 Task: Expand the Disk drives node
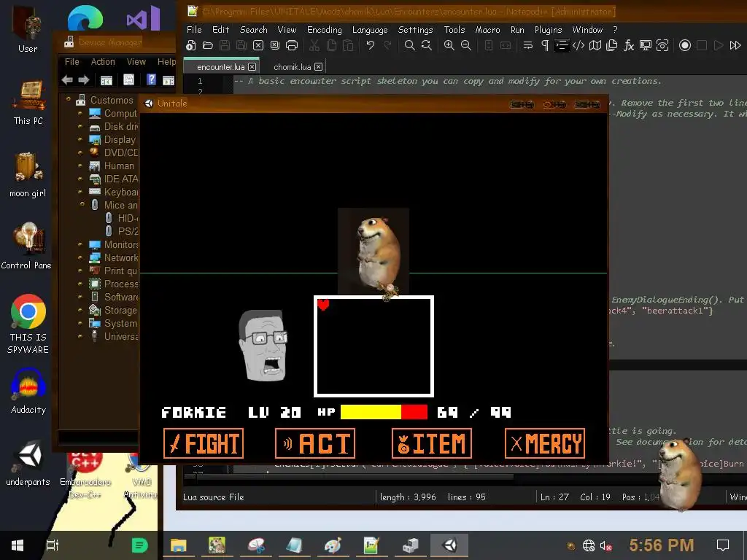(x=80, y=127)
